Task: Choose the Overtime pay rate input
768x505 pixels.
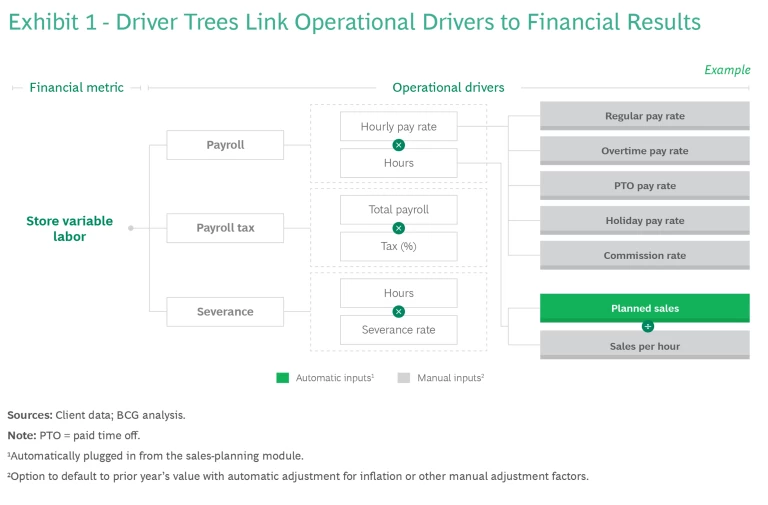Action: click(644, 151)
